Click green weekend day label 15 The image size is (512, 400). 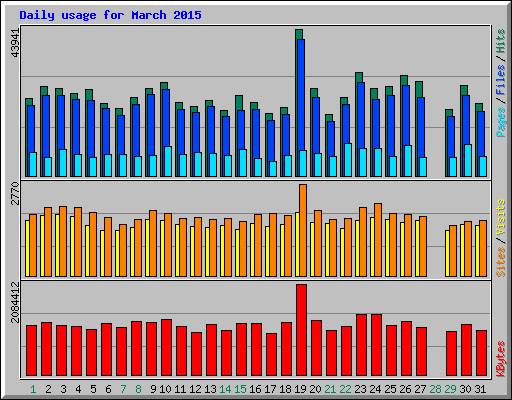coord(240,389)
